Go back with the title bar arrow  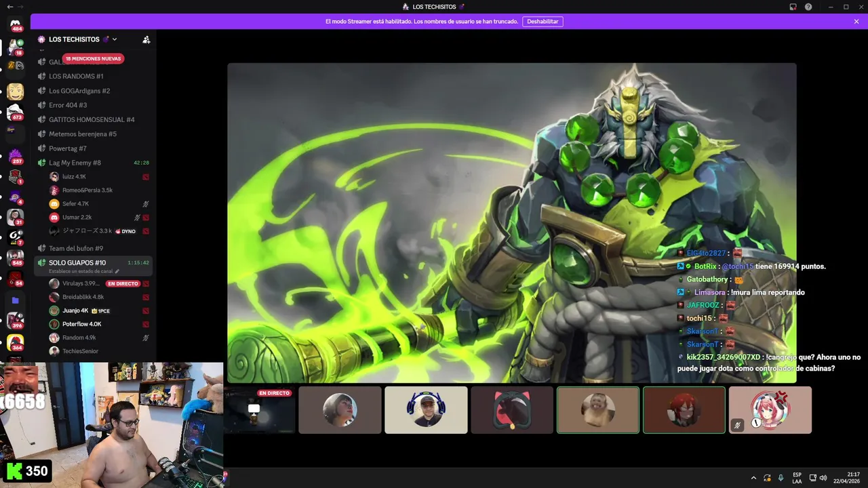[9, 7]
